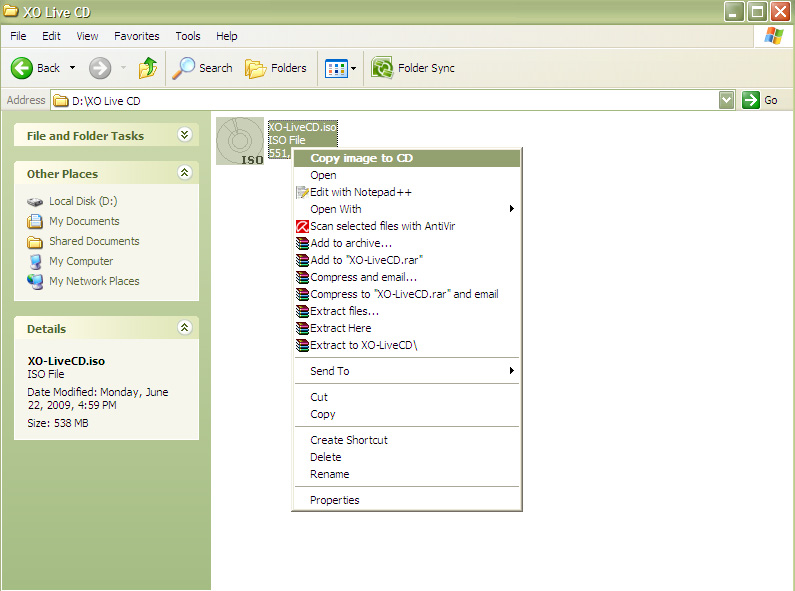
Task: Open the View menu
Action: (87, 36)
